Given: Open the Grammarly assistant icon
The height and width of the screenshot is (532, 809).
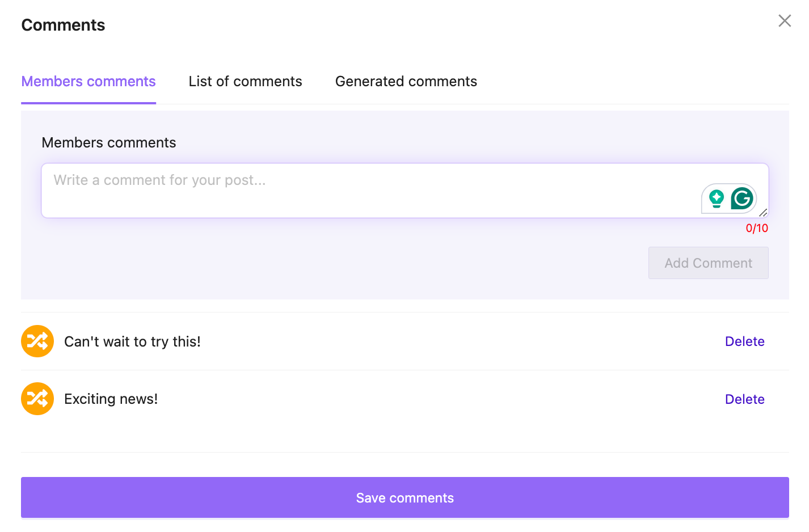Looking at the screenshot, I should tap(742, 199).
